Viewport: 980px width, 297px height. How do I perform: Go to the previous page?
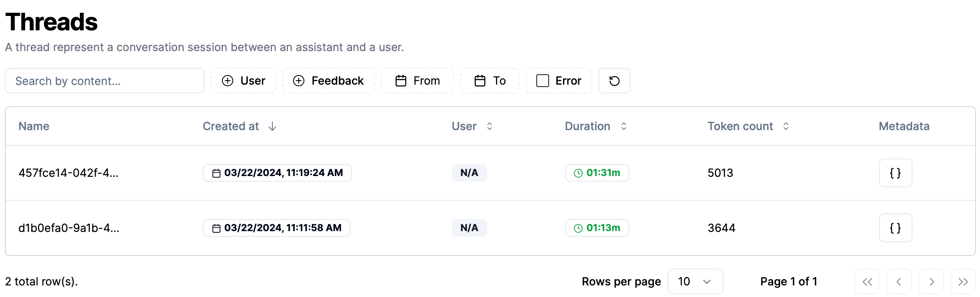pyautogui.click(x=899, y=282)
